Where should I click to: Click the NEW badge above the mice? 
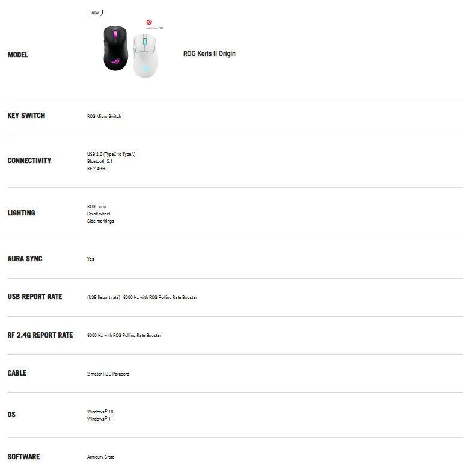coord(95,12)
